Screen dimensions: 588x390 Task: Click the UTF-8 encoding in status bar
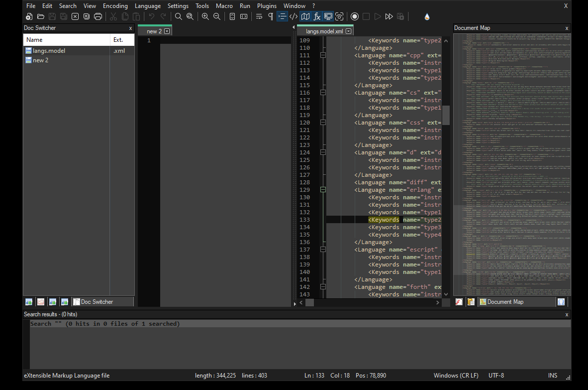pos(496,375)
